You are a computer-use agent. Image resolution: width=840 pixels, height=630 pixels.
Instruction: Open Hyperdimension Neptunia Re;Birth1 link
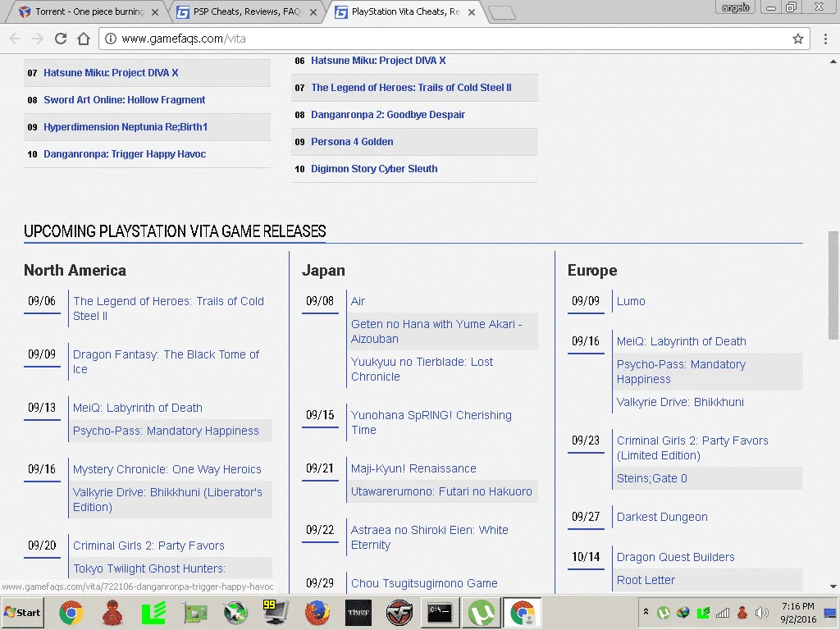(126, 127)
